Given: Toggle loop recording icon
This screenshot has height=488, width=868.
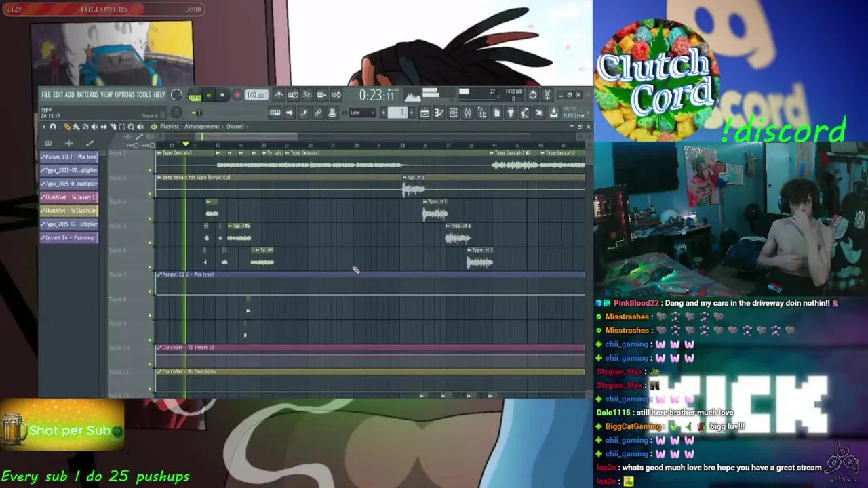Looking at the screenshot, I should (x=336, y=95).
